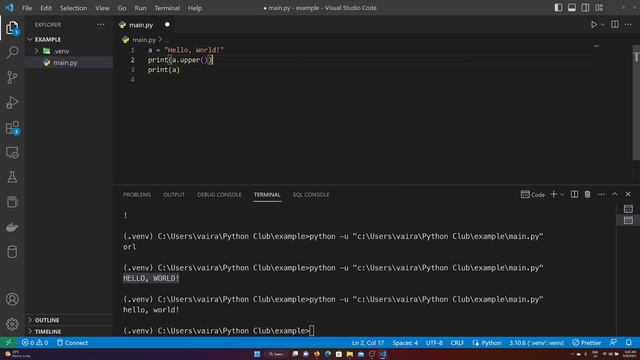
Task: Open terminal panel More Actions ellipsis
Action: [601, 195]
